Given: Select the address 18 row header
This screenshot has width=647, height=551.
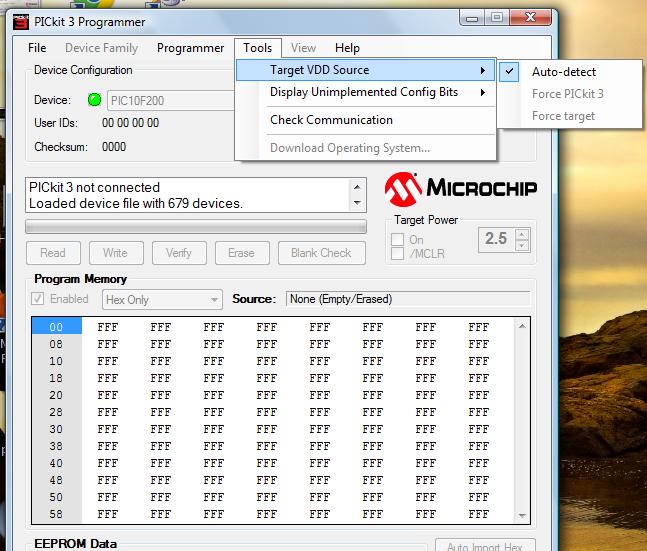Looking at the screenshot, I should pos(57,378).
